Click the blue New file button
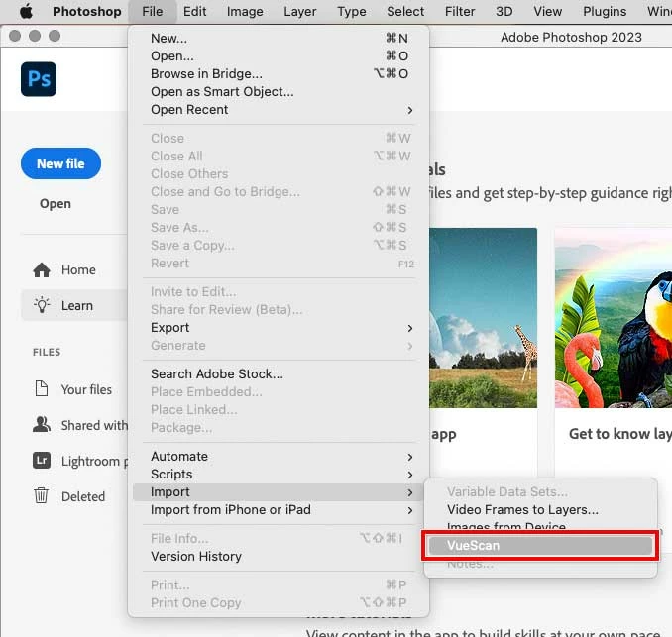This screenshot has height=637, width=672. pos(60,163)
